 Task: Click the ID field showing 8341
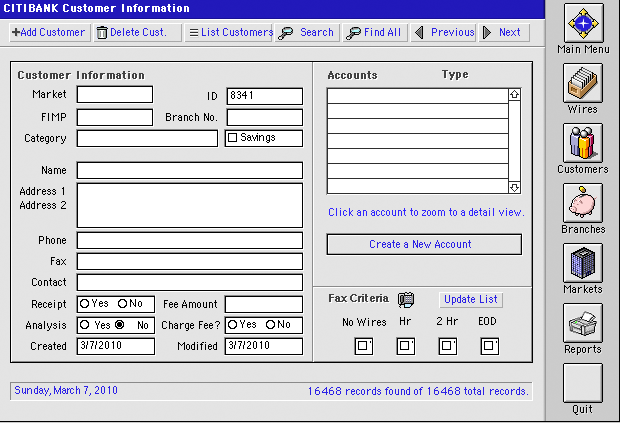(x=265, y=96)
